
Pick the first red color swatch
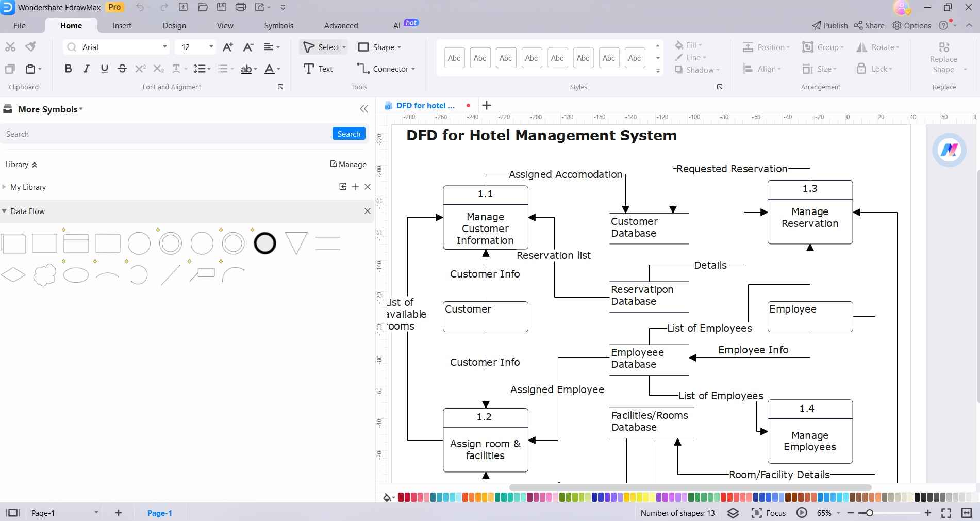401,497
